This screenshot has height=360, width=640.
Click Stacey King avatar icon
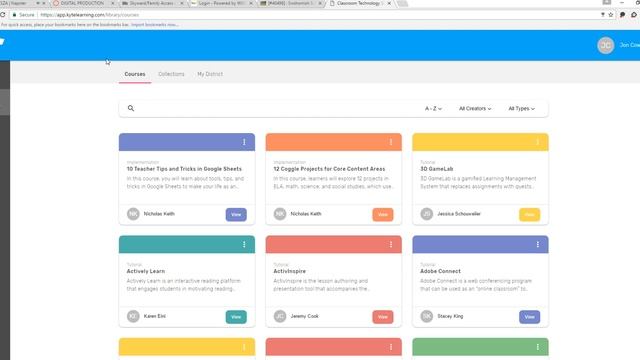pos(427,316)
